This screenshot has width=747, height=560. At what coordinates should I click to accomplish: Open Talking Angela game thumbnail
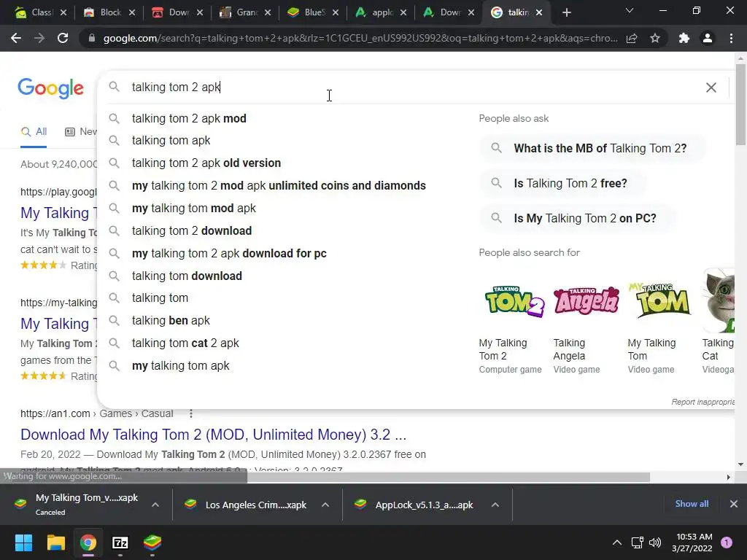(x=587, y=301)
